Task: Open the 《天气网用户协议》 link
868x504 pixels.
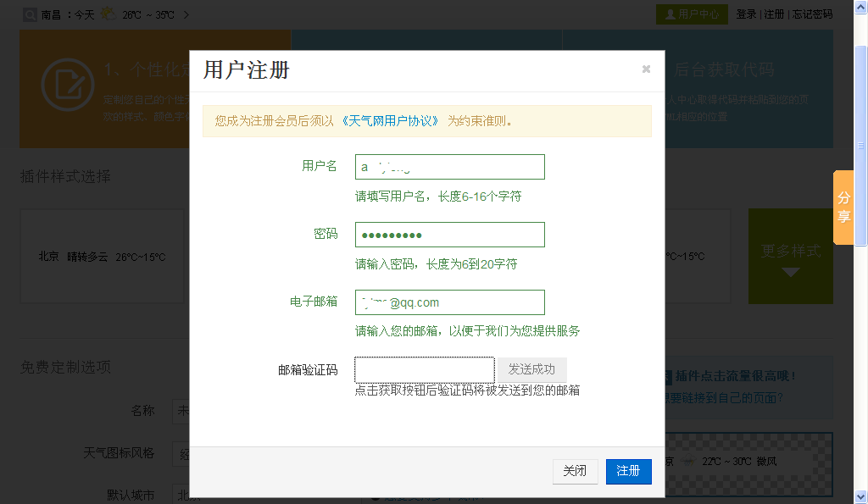Action: pyautogui.click(x=391, y=120)
